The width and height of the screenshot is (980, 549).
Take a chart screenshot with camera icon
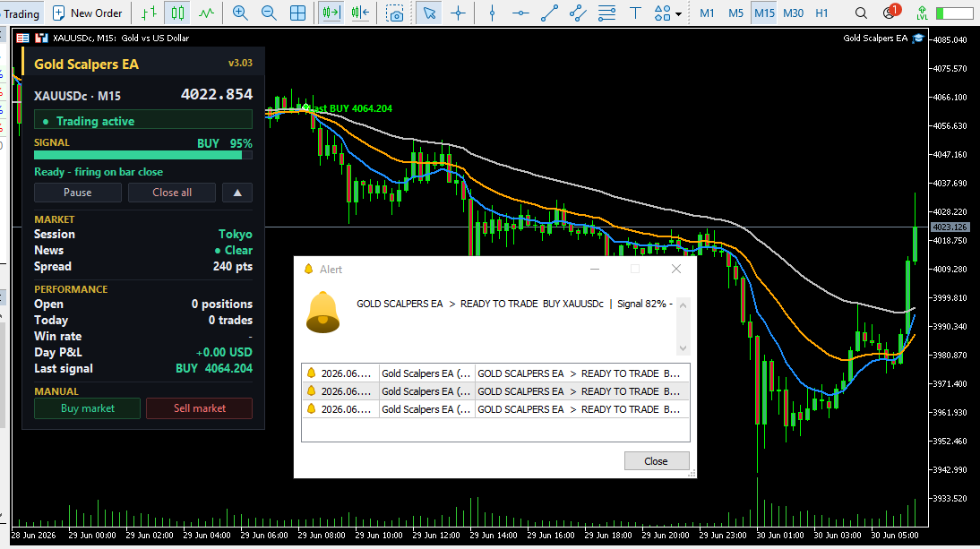coord(394,13)
